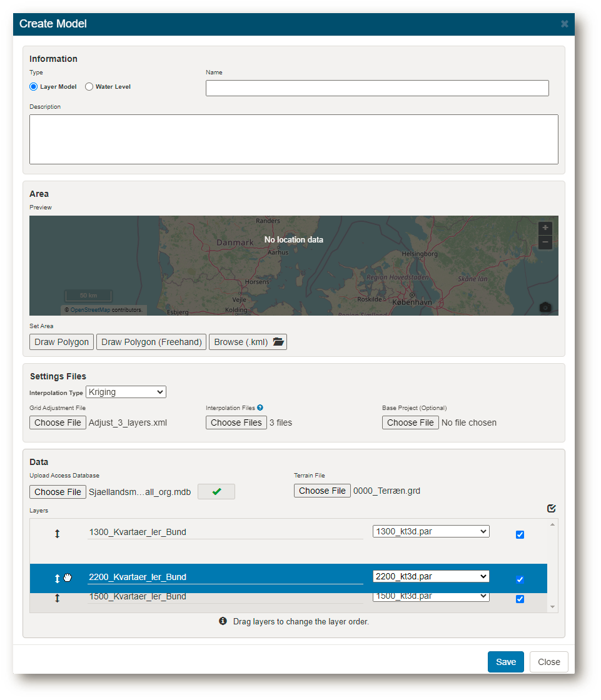Click the green checkmark database validation button

pos(216,491)
